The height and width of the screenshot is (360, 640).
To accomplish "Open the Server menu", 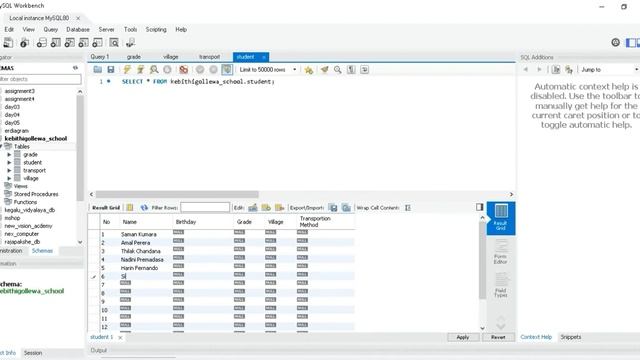I will [x=106, y=29].
